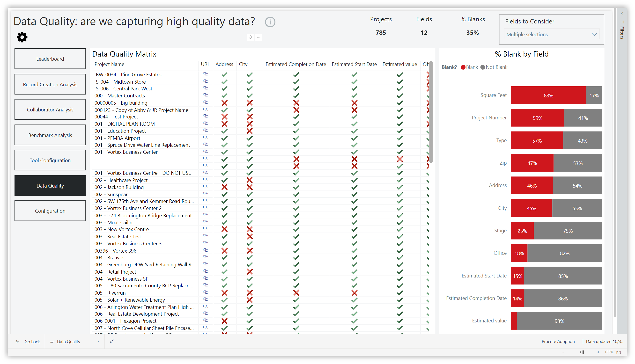The width and height of the screenshot is (635, 364).
Task: Expand the Filters pane chevron
Action: [x=622, y=14]
